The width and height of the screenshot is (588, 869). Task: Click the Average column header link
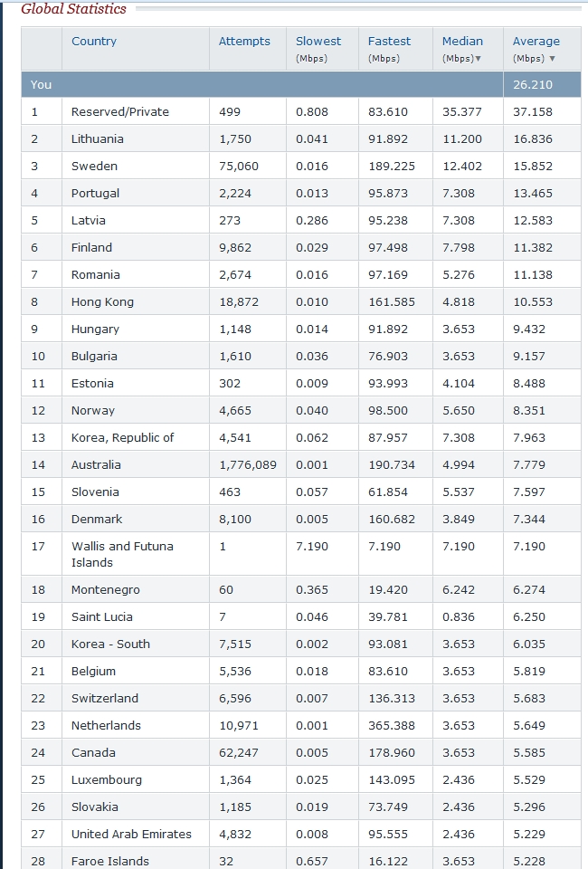[x=536, y=41]
